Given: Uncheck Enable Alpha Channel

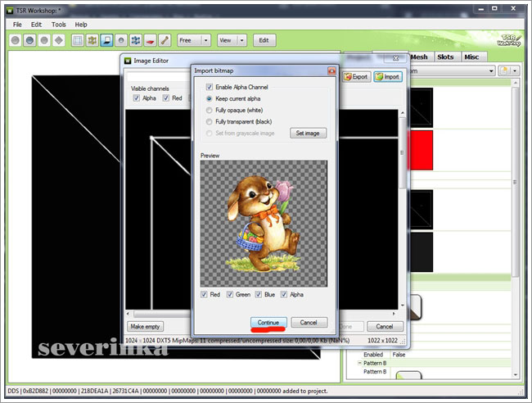Looking at the screenshot, I should [210, 87].
